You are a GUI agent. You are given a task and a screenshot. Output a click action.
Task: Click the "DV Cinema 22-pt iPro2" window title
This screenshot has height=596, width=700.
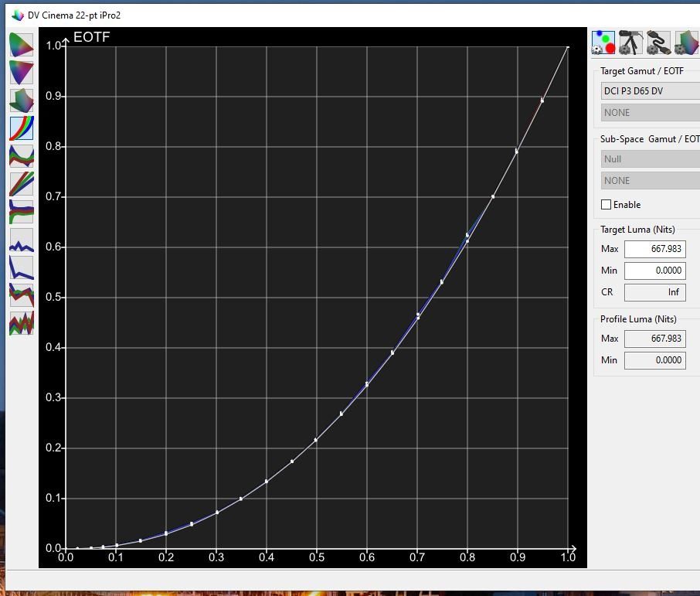(x=74, y=15)
